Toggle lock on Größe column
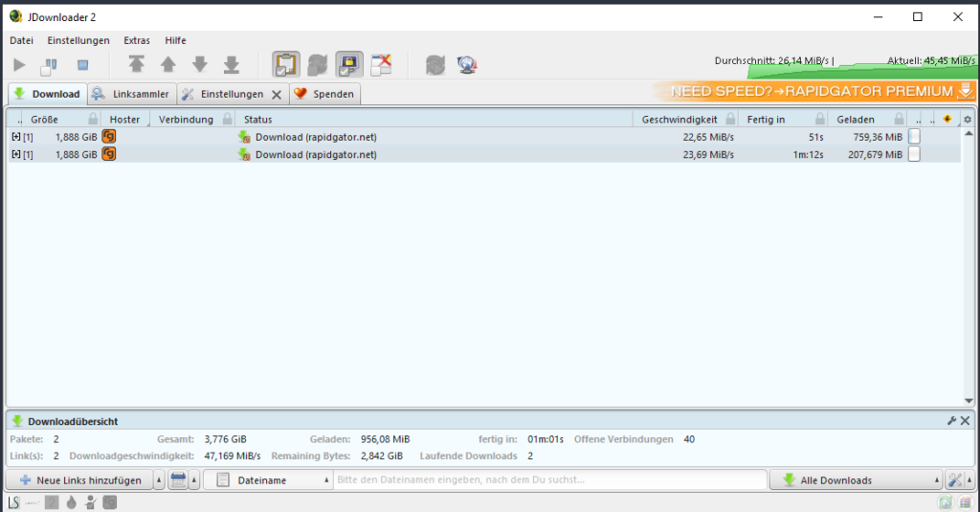This screenshot has height=512, width=980. pyautogui.click(x=93, y=119)
